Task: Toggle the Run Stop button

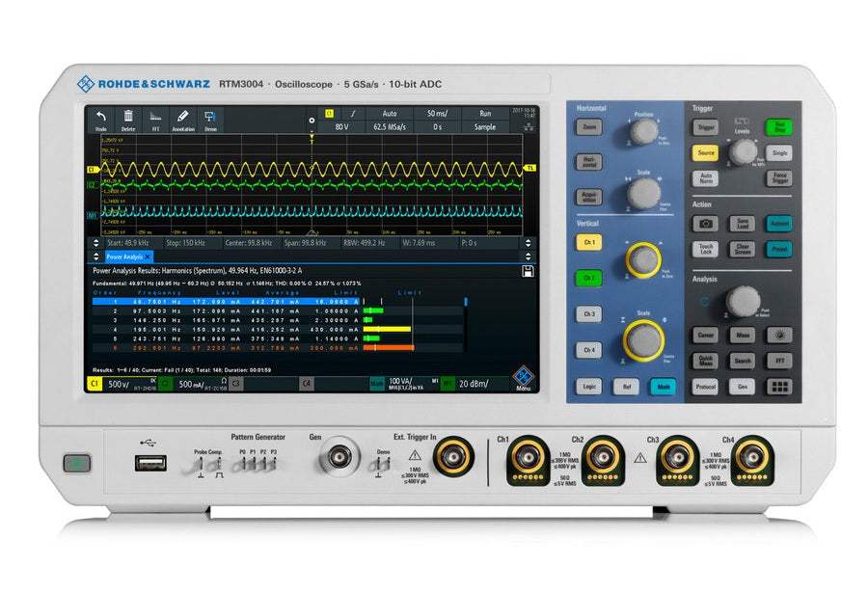Action: coord(778,126)
